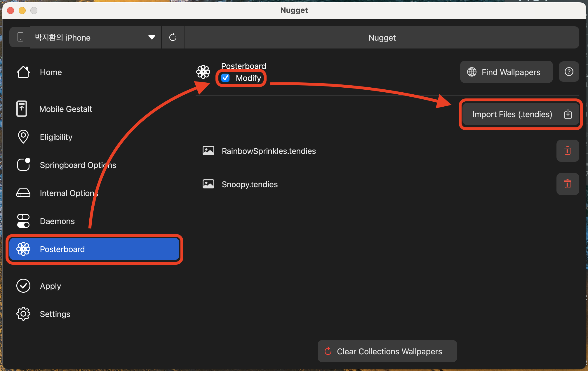Viewport: 588px width, 371px height.
Task: Click the Settings gear icon
Action: (x=23, y=314)
